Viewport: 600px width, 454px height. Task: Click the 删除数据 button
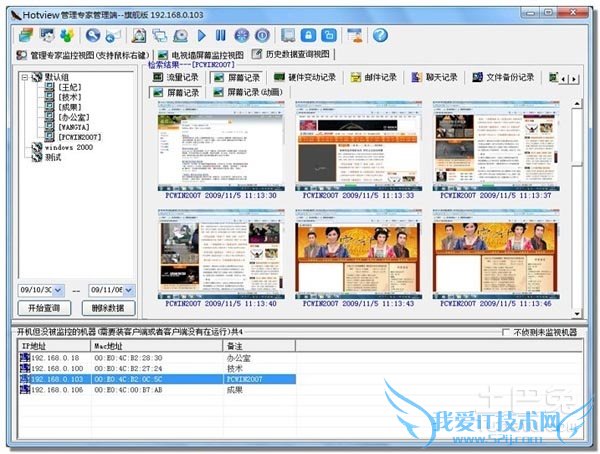(108, 308)
